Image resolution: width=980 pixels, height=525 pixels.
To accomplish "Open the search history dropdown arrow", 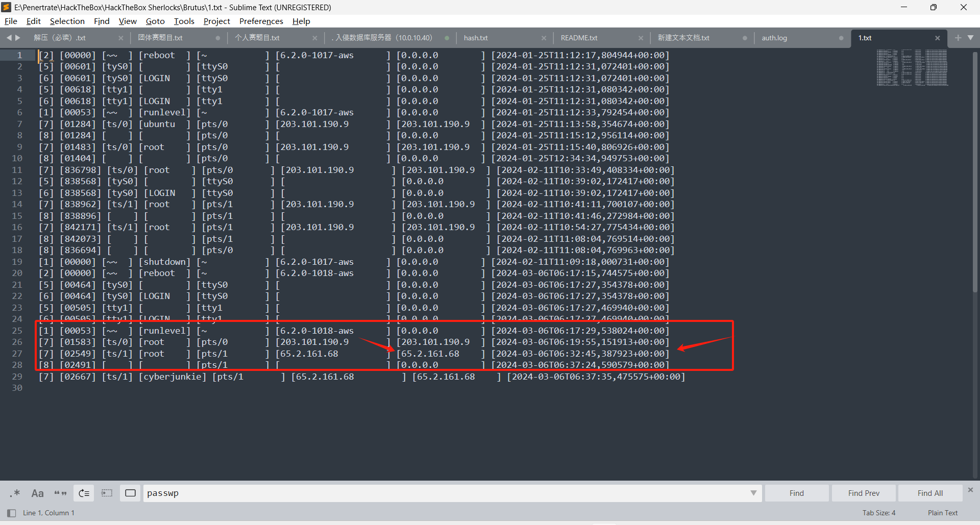I will (753, 493).
